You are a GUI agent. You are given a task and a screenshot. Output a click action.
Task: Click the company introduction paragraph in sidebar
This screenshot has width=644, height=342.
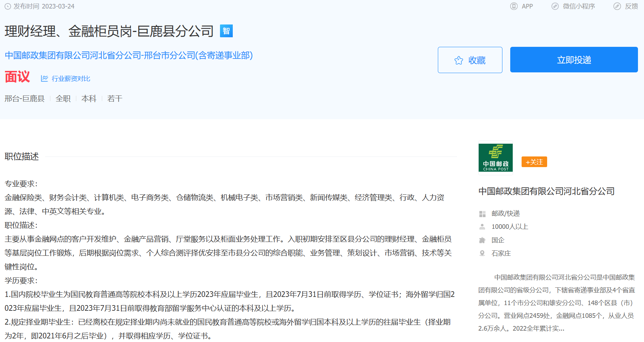(557, 303)
